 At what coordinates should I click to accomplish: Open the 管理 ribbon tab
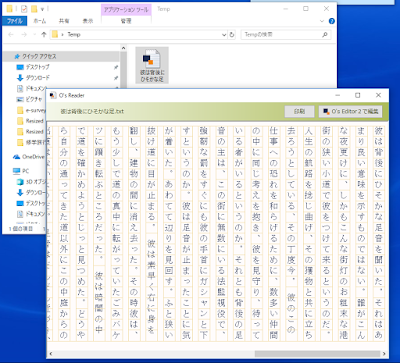coord(126,21)
